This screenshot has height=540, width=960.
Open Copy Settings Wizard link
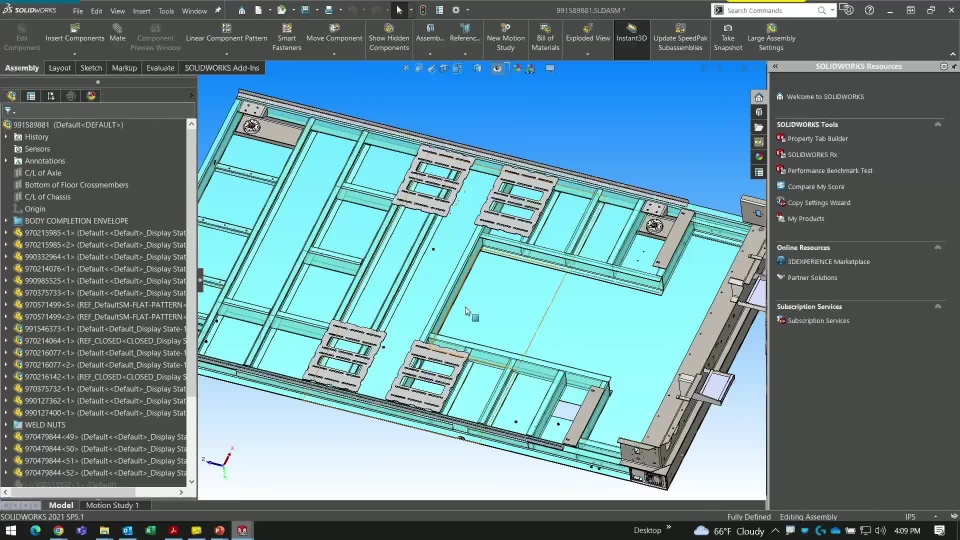click(x=819, y=203)
